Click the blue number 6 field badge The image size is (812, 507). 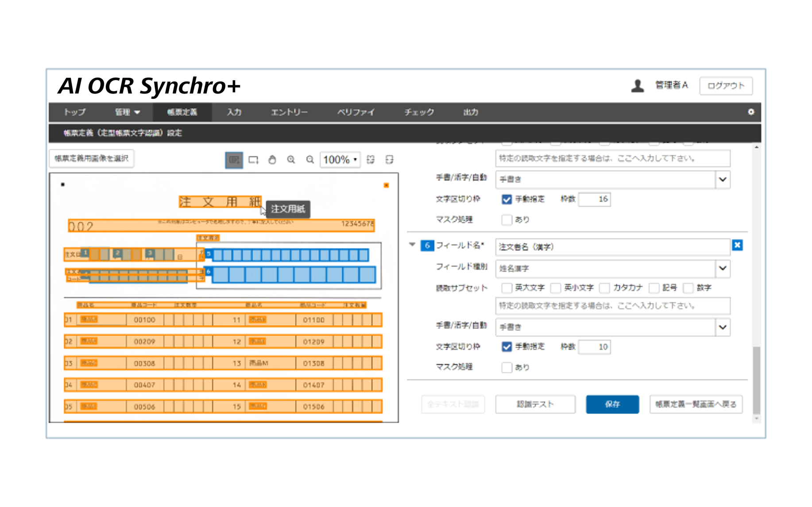427,245
